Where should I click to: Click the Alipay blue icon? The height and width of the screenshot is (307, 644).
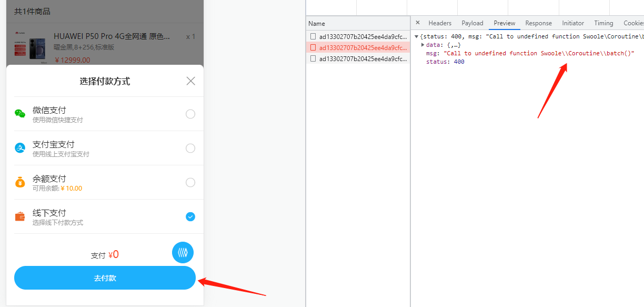click(x=20, y=148)
